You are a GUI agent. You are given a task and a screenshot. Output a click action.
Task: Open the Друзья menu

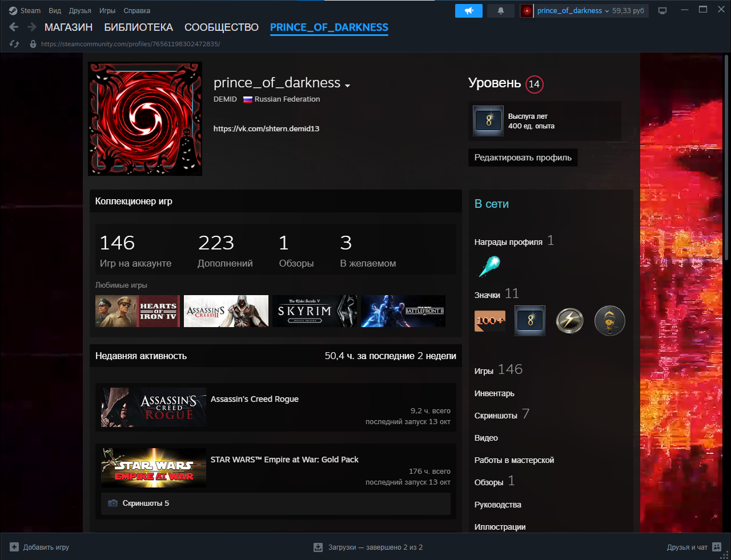point(80,11)
